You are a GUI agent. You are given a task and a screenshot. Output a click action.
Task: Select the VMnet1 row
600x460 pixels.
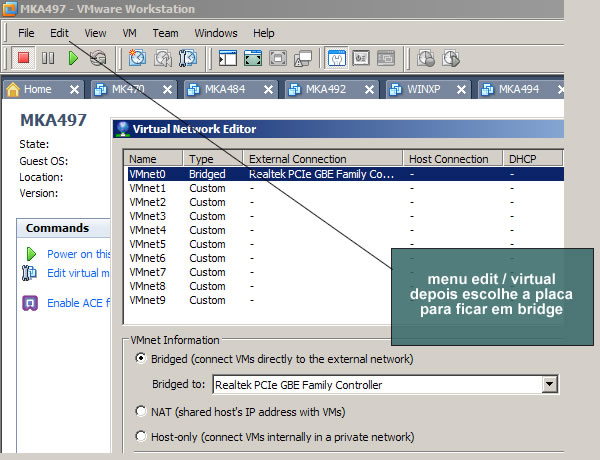coord(346,188)
